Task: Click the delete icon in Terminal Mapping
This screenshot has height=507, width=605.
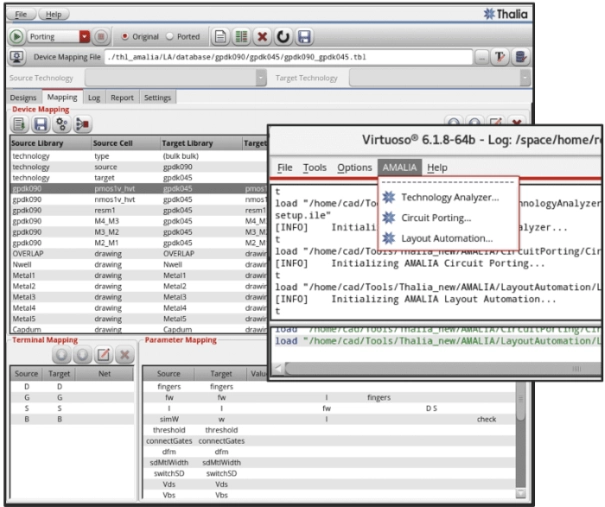Action: pyautogui.click(x=124, y=355)
